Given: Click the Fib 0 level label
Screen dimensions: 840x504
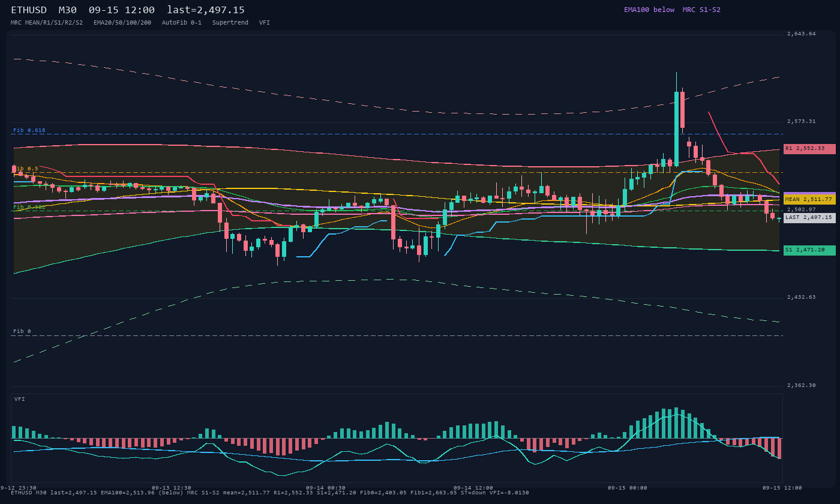Looking at the screenshot, I should (x=22, y=331).
